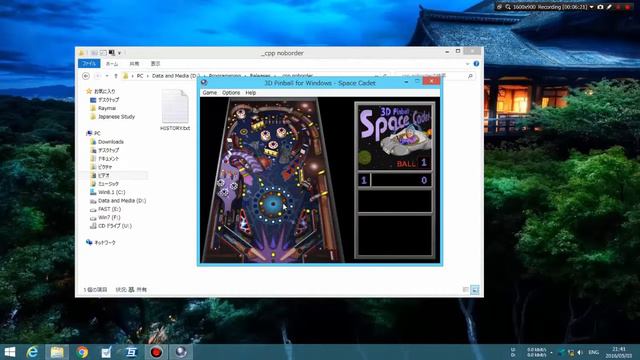Open recent locations dropdown in Explorer
The image size is (640, 360).
[107, 76]
